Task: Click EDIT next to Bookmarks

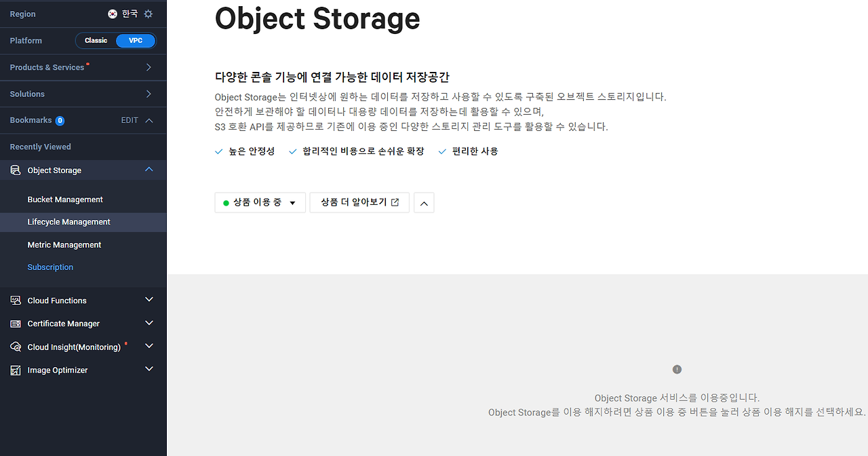Action: [130, 120]
